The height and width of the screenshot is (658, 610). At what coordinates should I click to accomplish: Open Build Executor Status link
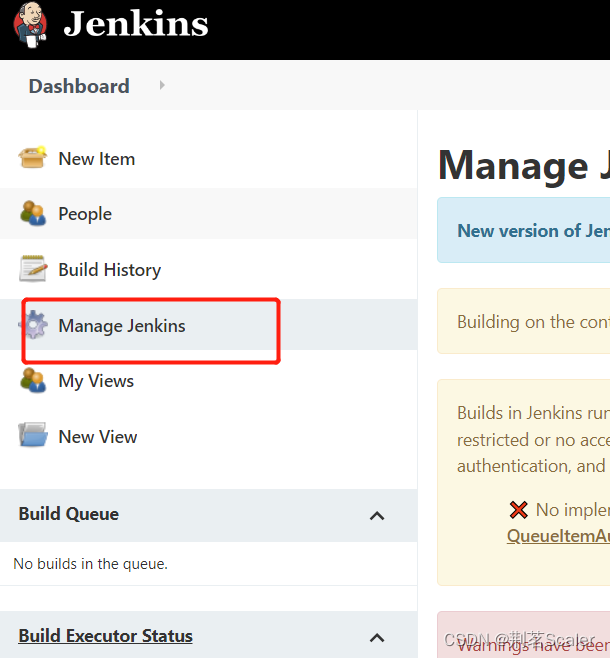(x=105, y=636)
